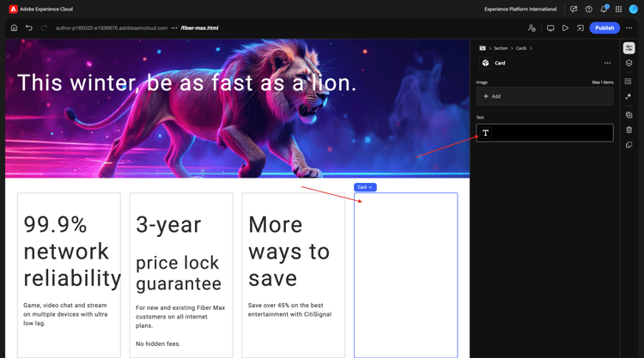Open the URL ellipsis menu

tap(174, 28)
